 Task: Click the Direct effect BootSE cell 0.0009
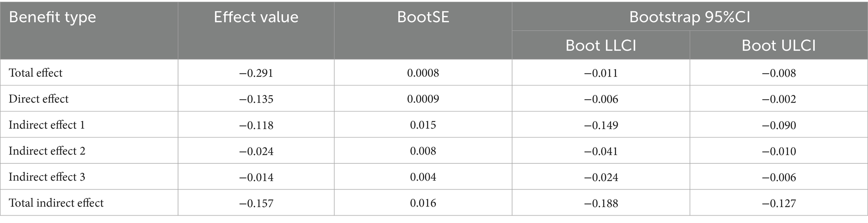[423, 99]
